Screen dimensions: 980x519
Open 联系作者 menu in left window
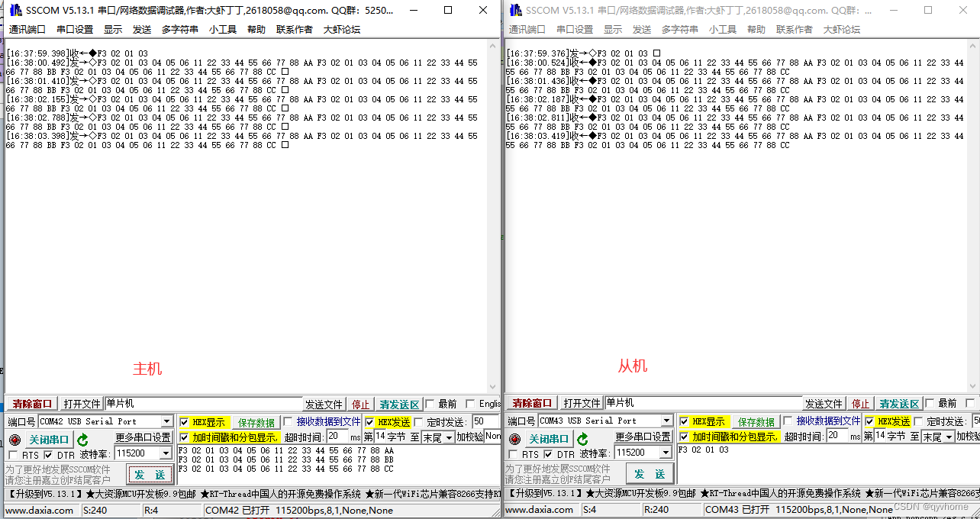coord(295,29)
